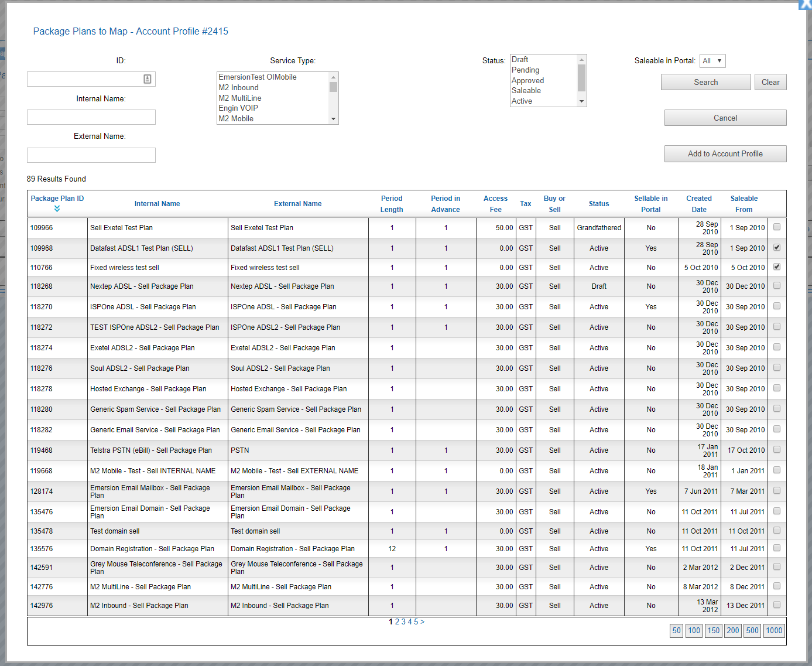This screenshot has width=812, height=666.
Task: Open the Saleable in Portal dropdown
Action: pyautogui.click(x=712, y=61)
